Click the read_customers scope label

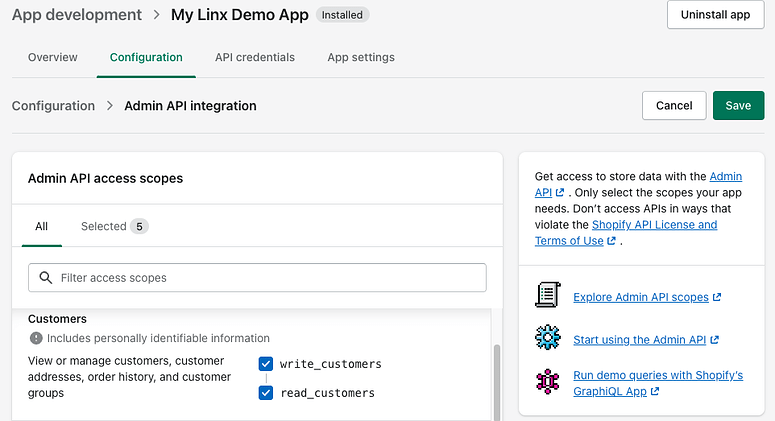(x=328, y=393)
